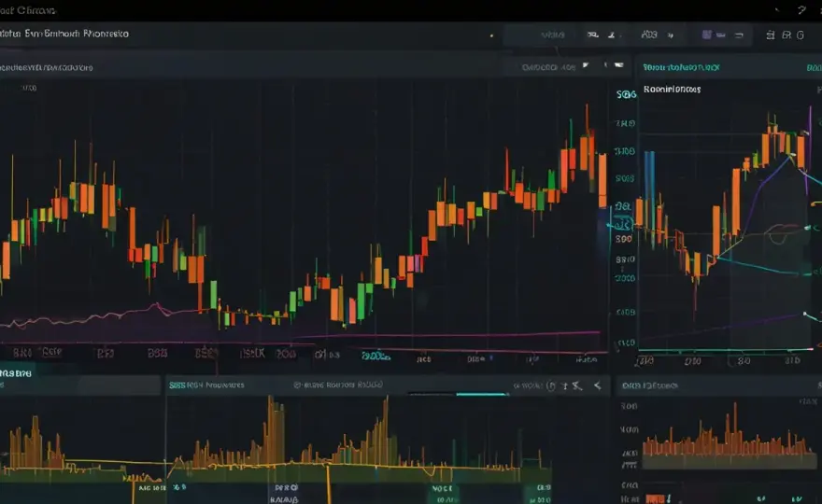Click the white flag icon above main chart

point(586,65)
